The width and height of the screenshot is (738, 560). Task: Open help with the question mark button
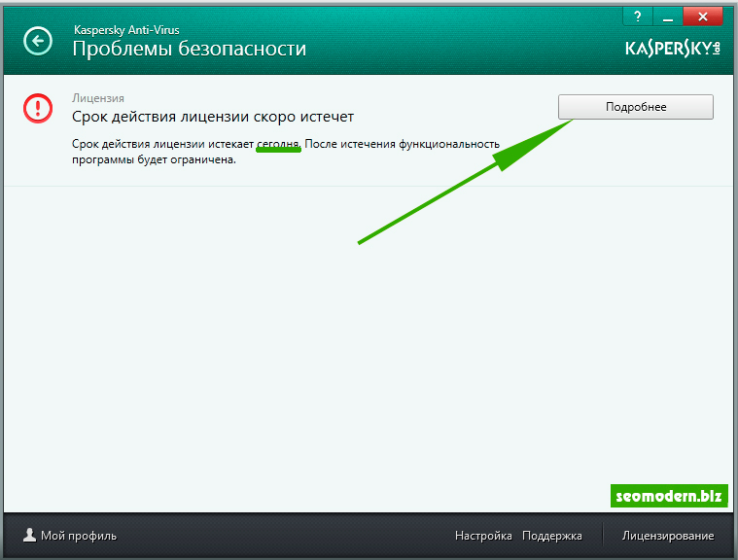pyautogui.click(x=636, y=15)
